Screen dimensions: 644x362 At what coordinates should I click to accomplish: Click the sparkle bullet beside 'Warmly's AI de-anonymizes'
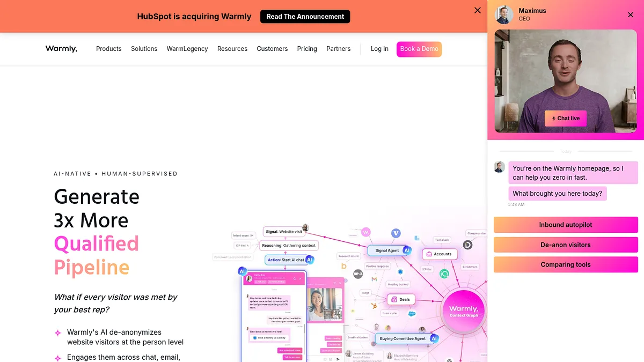point(58,333)
